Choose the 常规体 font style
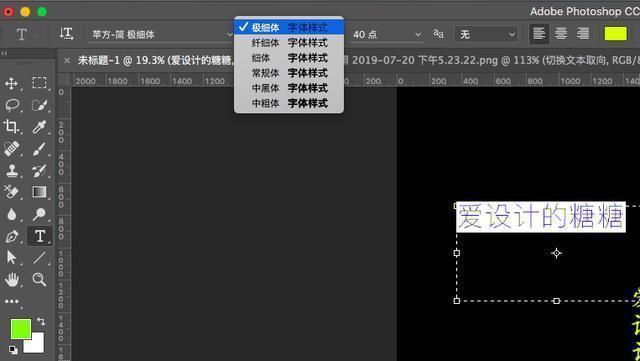The image size is (640, 361). 289,73
